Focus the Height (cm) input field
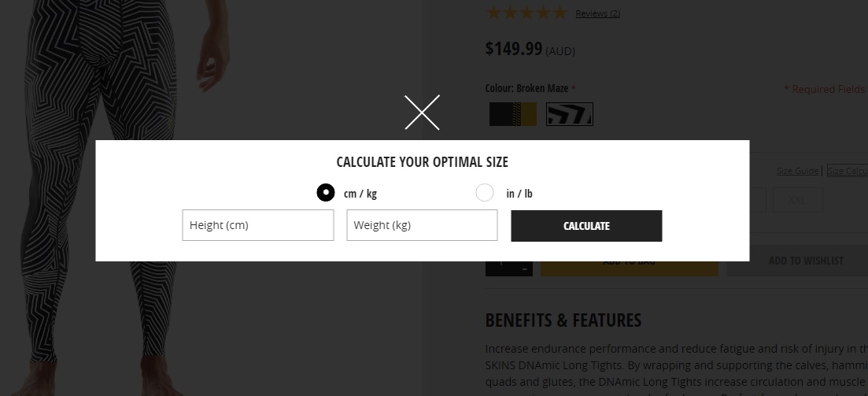The image size is (868, 396). (258, 225)
